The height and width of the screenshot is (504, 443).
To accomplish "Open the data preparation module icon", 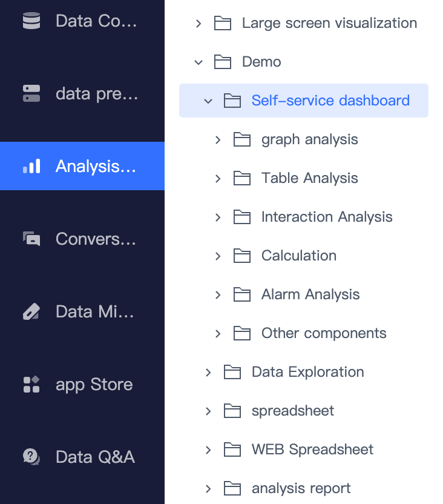I will coord(31,93).
